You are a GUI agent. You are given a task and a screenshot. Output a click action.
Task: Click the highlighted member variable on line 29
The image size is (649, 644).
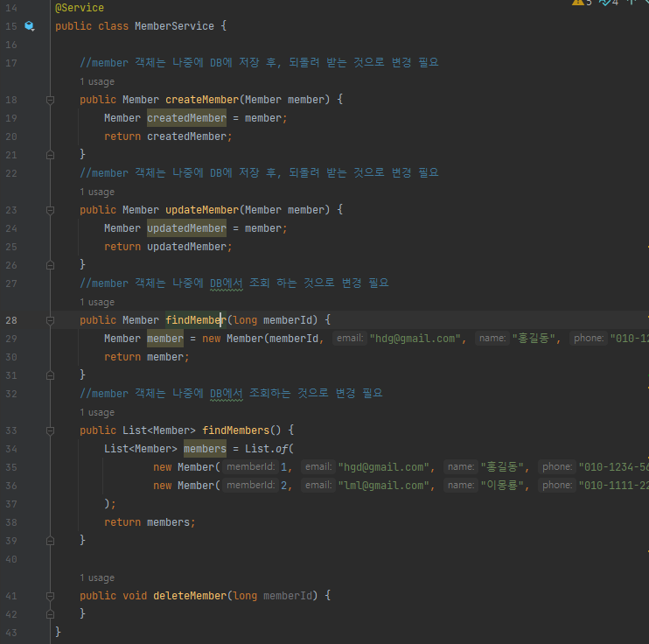(x=165, y=339)
